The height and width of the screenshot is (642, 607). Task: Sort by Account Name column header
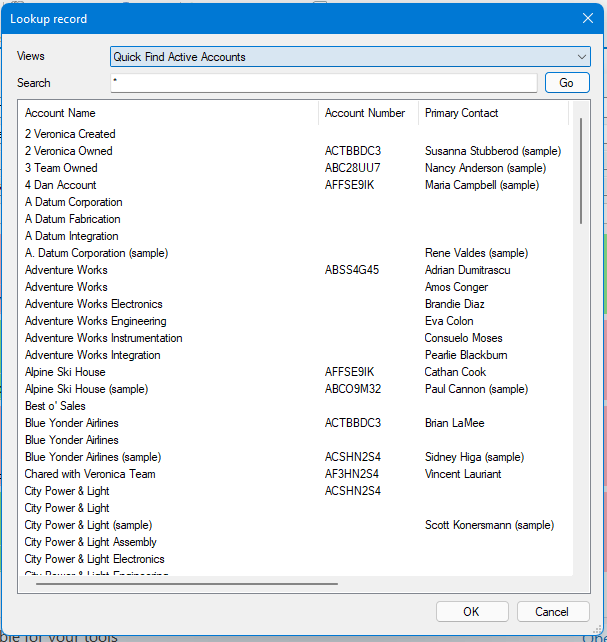[x=60, y=113]
